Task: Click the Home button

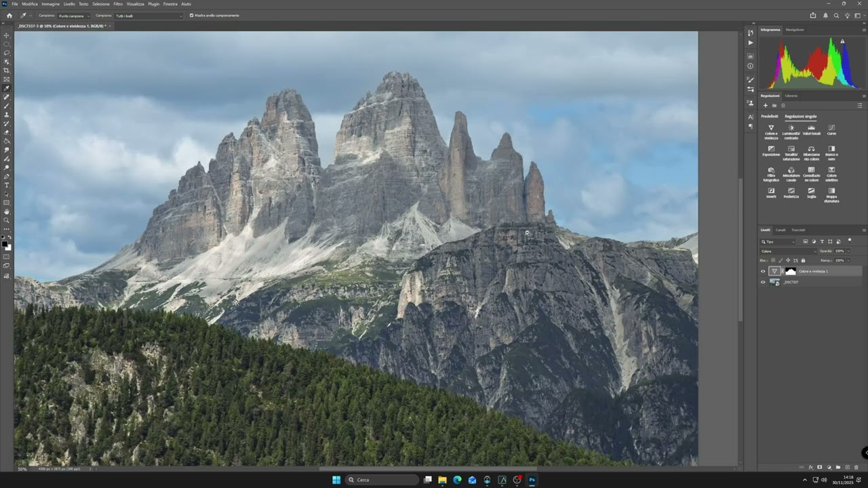Action: click(x=9, y=15)
